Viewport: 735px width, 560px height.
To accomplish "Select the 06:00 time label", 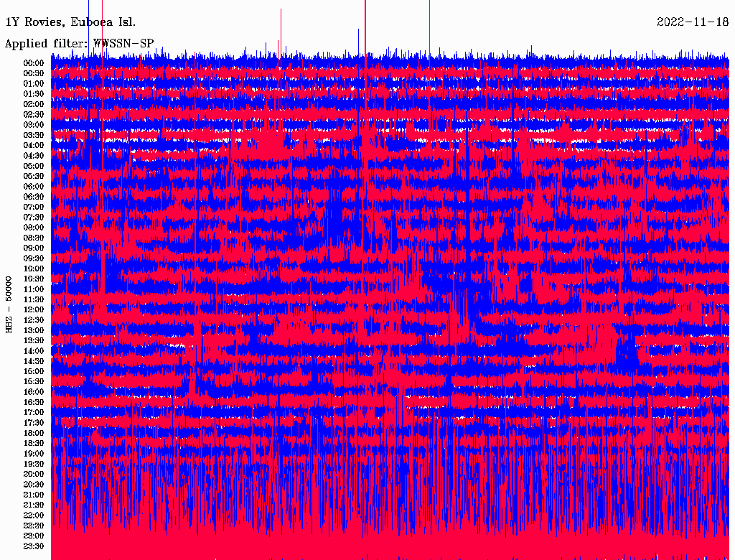I will [34, 187].
